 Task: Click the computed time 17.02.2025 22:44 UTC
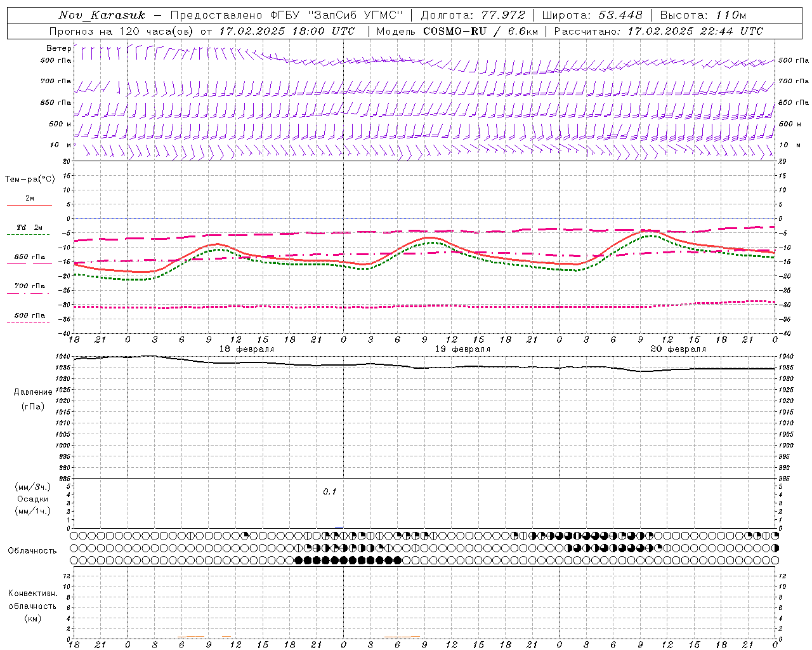[695, 31]
